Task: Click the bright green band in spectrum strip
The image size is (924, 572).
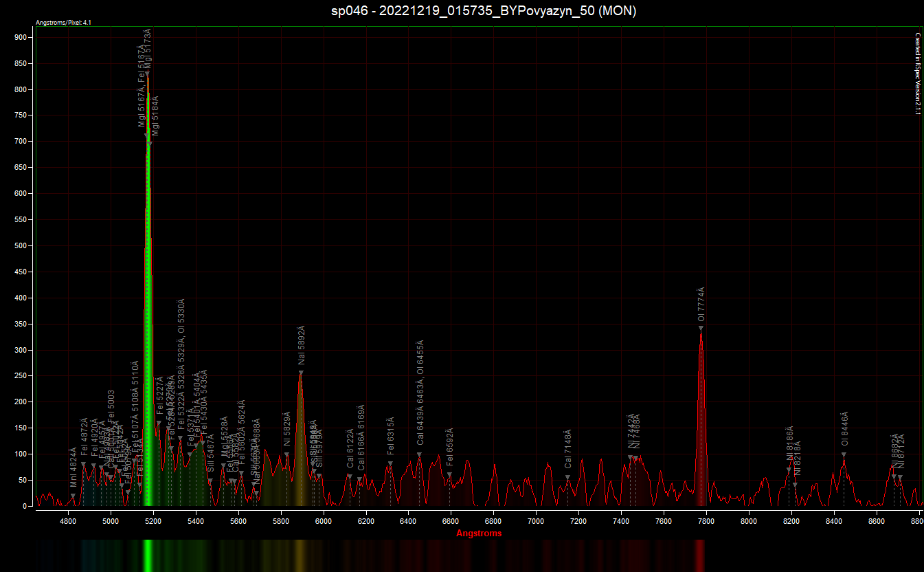Action: (147, 555)
